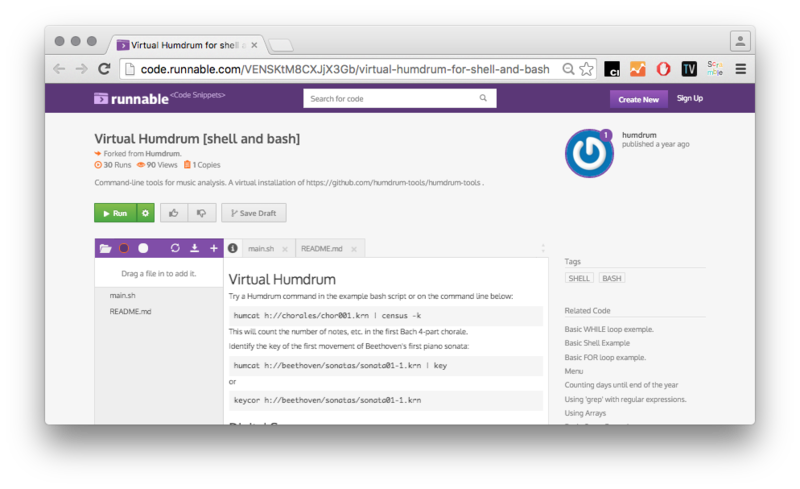Select README.md in the file list
This screenshot has width=800, height=489.
pyautogui.click(x=130, y=311)
